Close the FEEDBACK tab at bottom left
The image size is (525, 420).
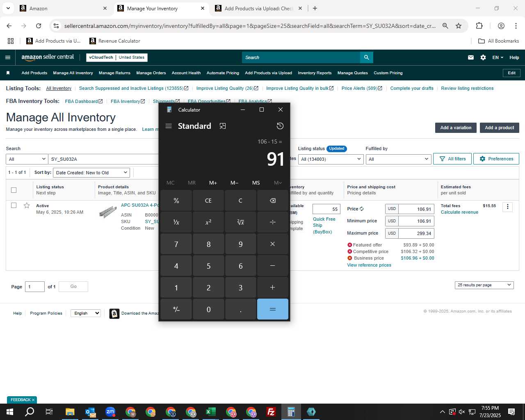point(33,400)
